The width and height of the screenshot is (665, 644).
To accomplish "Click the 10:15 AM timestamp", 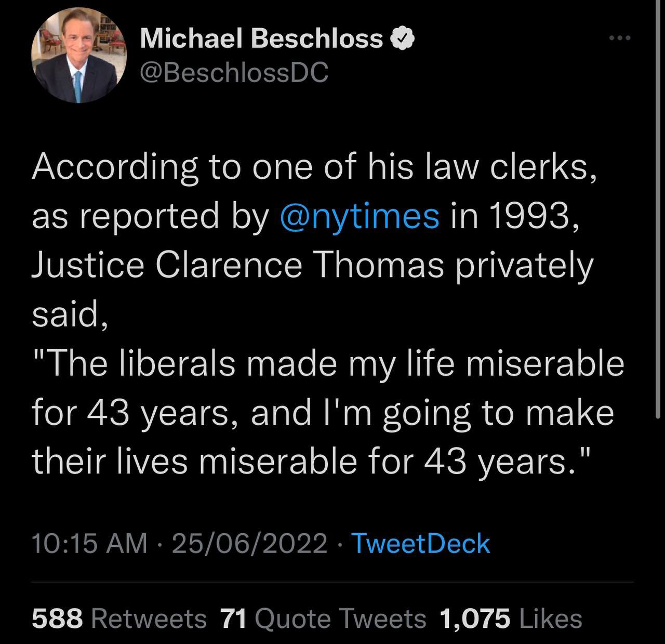I will (89, 543).
